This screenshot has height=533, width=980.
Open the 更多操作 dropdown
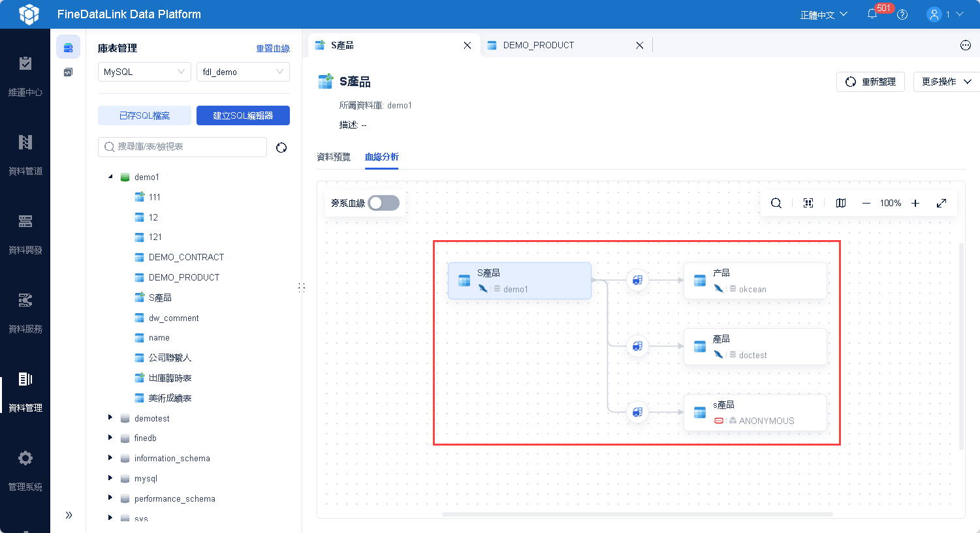pyautogui.click(x=947, y=82)
